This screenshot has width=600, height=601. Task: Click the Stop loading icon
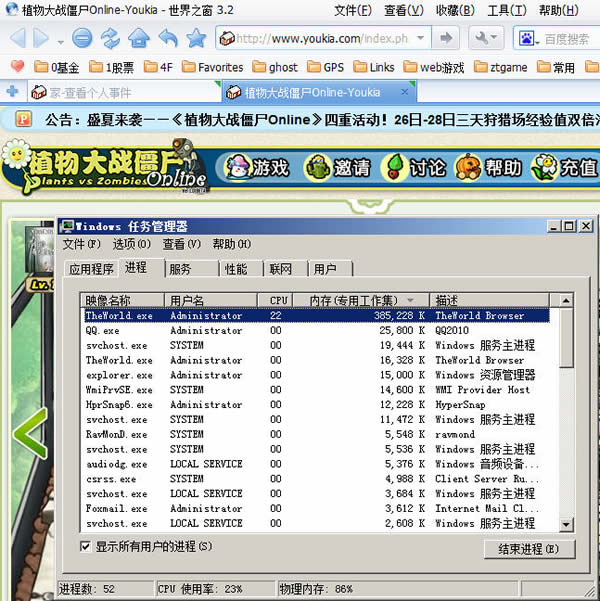[82, 38]
